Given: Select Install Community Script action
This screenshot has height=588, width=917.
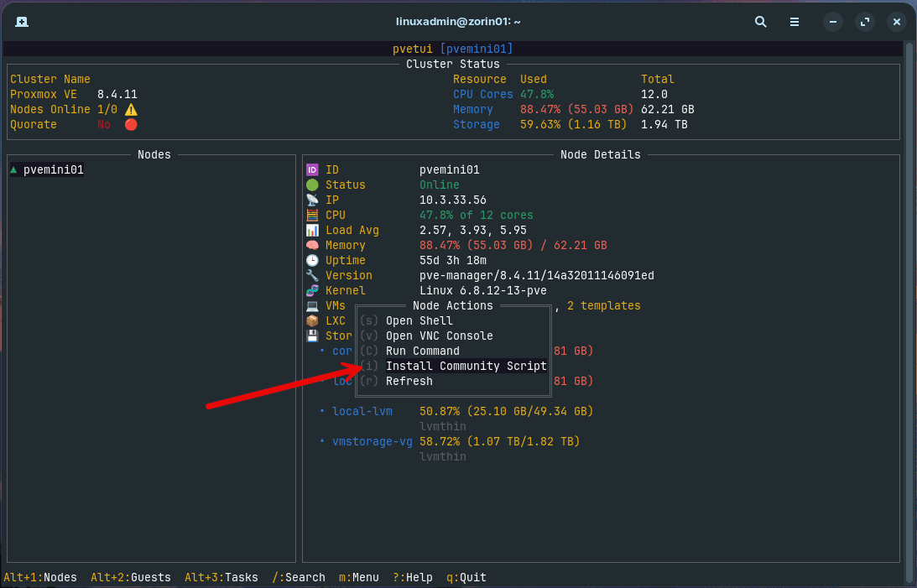Looking at the screenshot, I should tap(466, 366).
